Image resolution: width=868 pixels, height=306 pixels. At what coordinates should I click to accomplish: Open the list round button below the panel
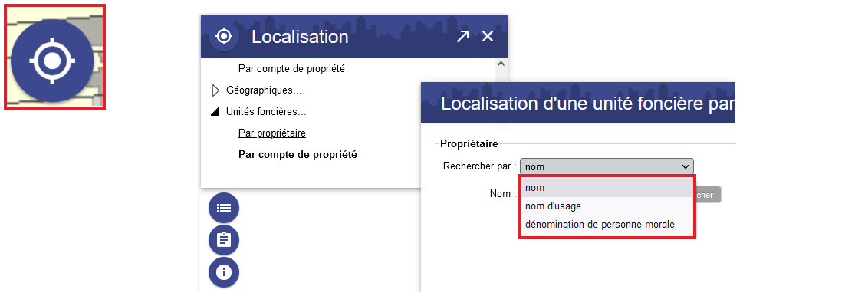tap(224, 208)
